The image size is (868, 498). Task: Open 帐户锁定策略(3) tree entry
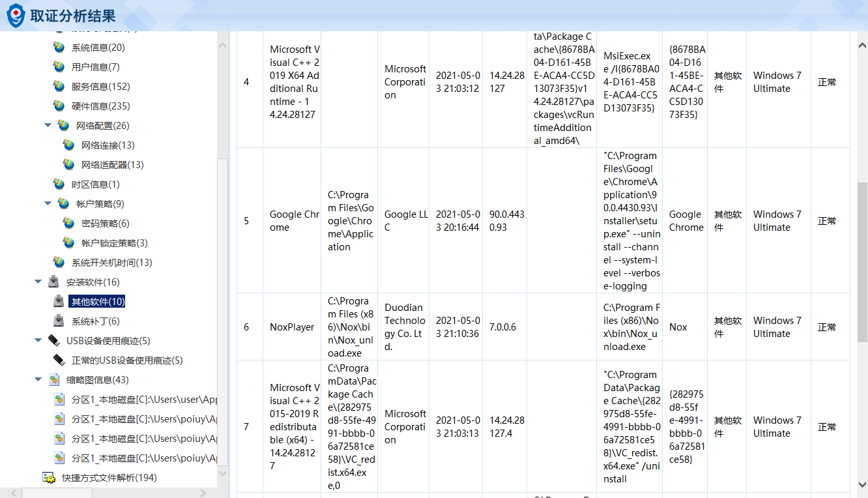pyautogui.click(x=115, y=243)
